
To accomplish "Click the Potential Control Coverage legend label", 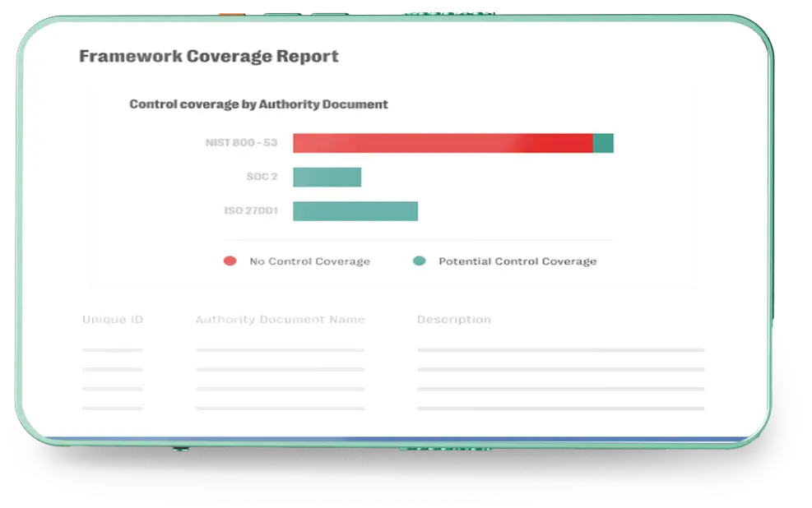I will tap(517, 261).
